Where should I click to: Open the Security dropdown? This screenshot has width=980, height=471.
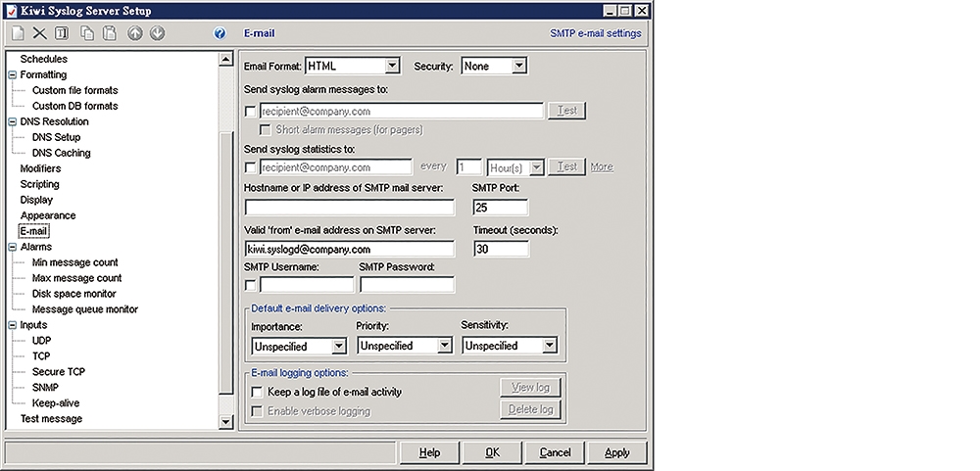(518, 66)
